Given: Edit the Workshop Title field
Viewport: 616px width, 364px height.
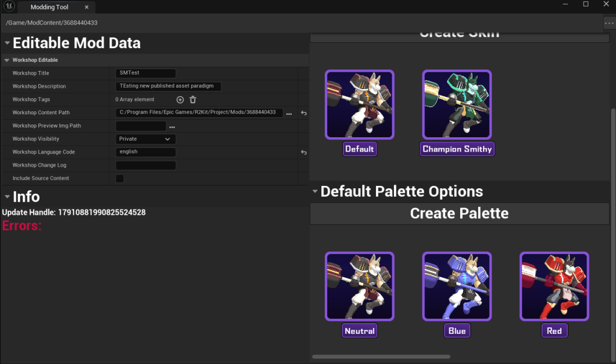Looking at the screenshot, I should point(146,73).
